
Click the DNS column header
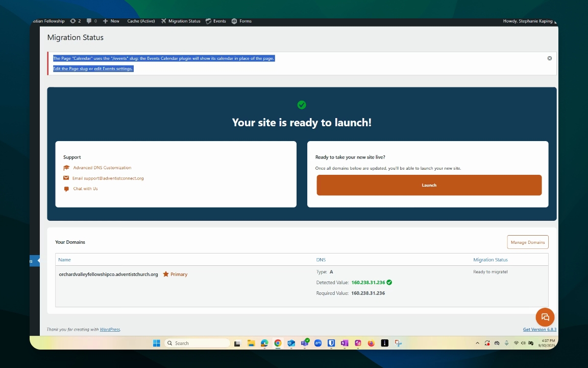pos(321,260)
